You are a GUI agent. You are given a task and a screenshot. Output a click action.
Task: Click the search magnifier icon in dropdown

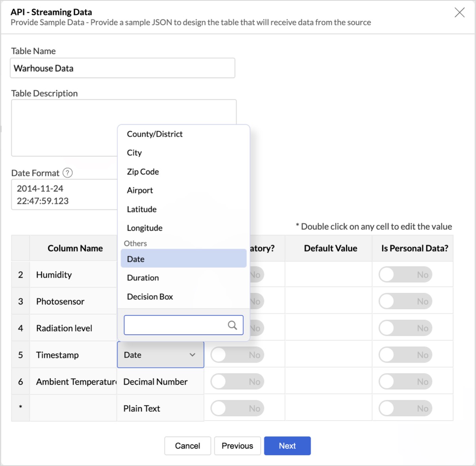tap(232, 325)
